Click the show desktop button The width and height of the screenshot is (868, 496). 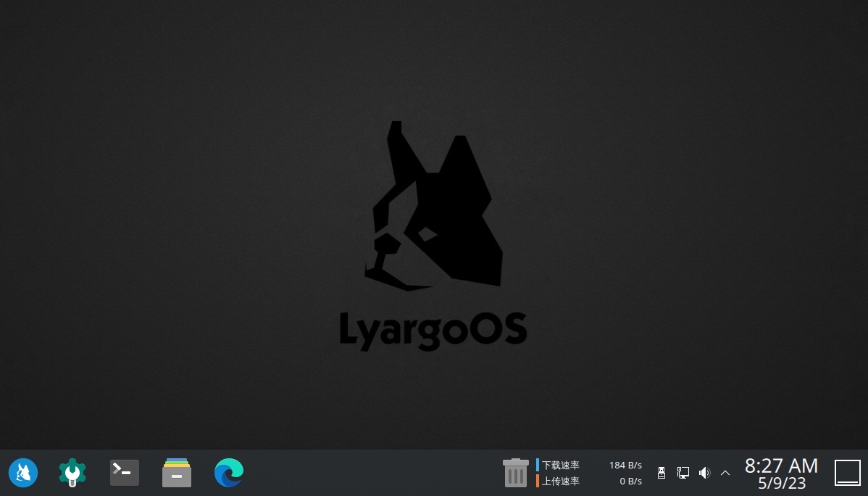848,473
